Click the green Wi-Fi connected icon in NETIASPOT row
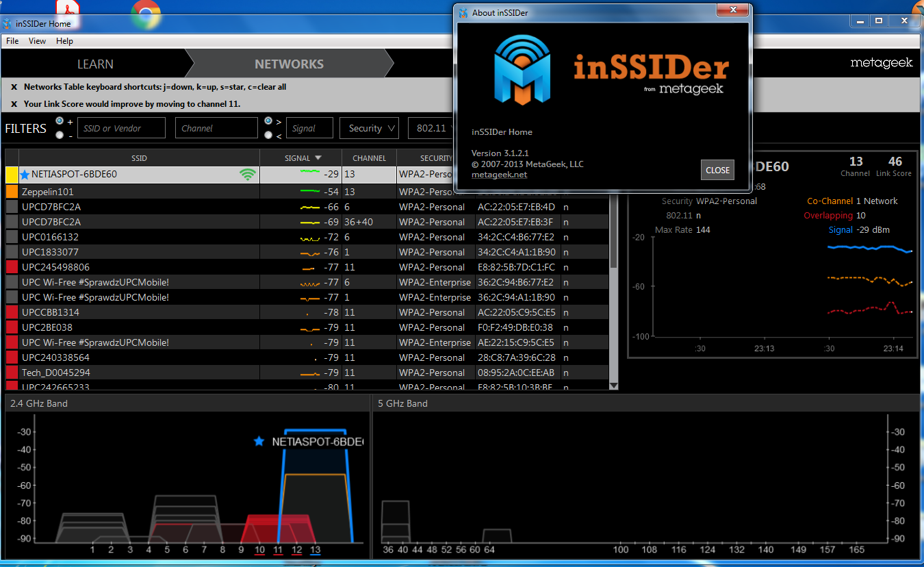 247,175
